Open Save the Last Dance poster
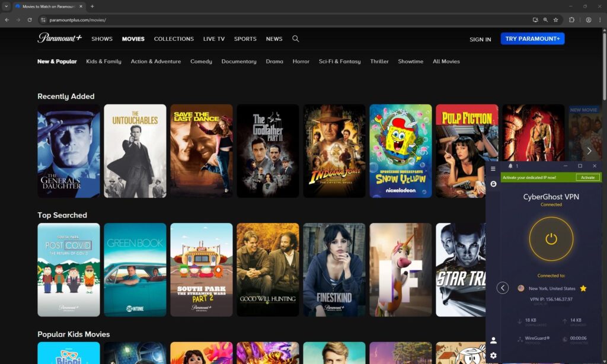The height and width of the screenshot is (364, 607). pos(202,151)
